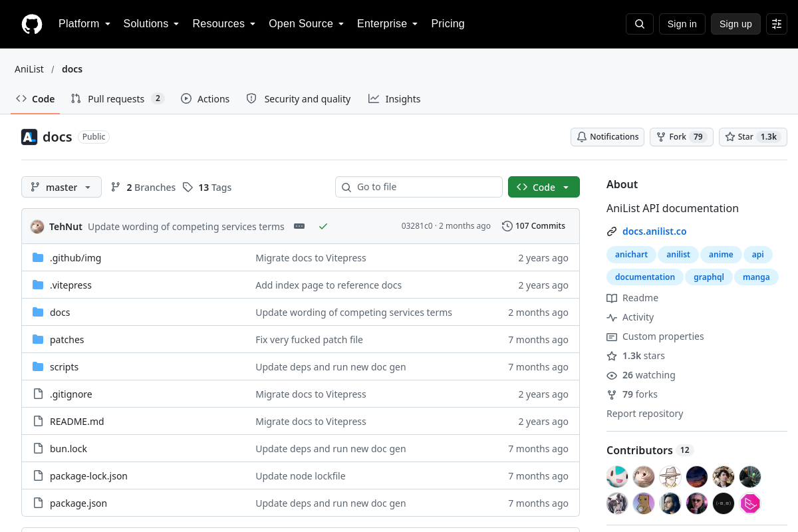Switch to the Insights tab
This screenshot has width=798, height=532.
394,99
